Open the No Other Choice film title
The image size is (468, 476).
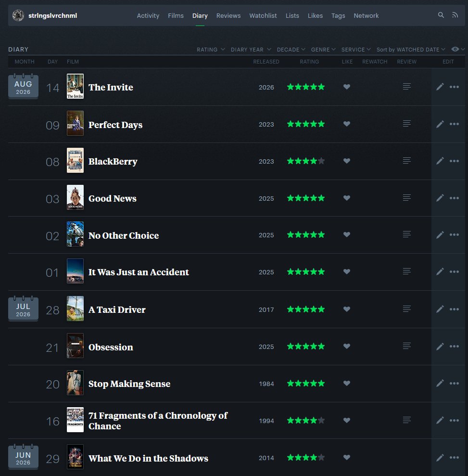(x=124, y=235)
